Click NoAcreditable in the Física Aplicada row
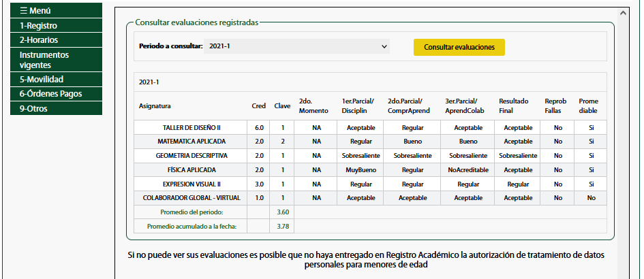Viewport: 644px width, 279px height. click(x=468, y=170)
